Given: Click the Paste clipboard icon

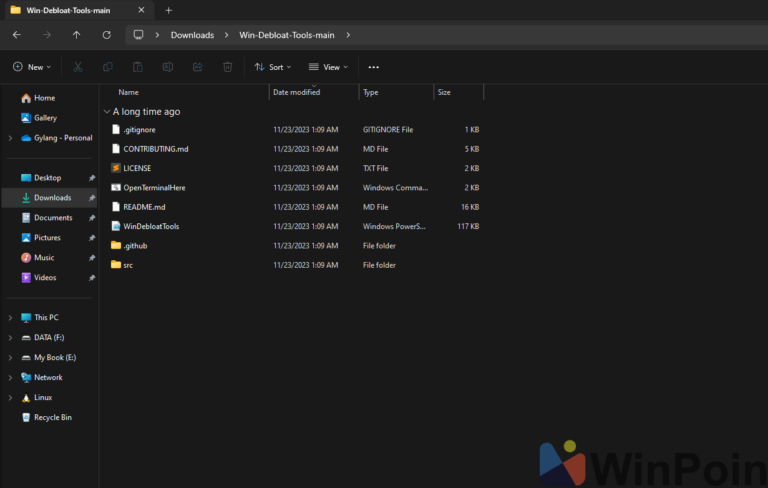Looking at the screenshot, I should pos(138,67).
